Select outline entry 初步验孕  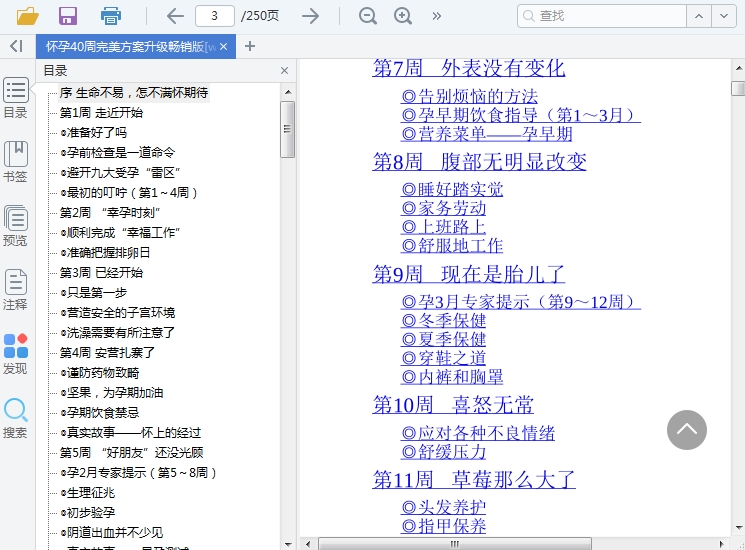pyautogui.click(x=88, y=512)
